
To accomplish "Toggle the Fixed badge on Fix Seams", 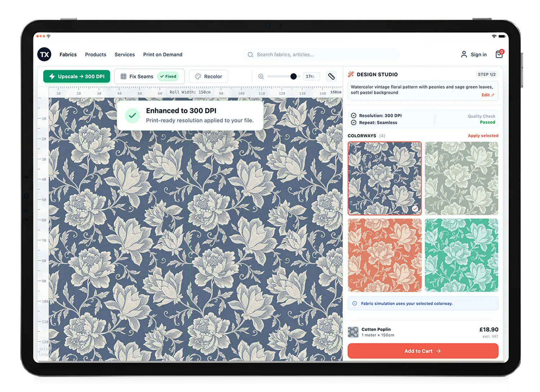I will point(168,76).
